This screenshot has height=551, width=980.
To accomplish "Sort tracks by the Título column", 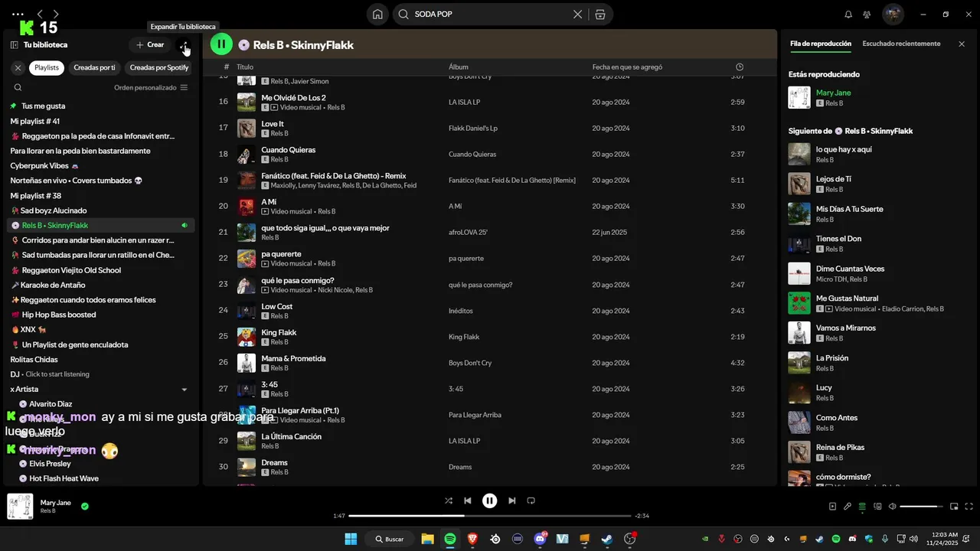I will tap(245, 67).
